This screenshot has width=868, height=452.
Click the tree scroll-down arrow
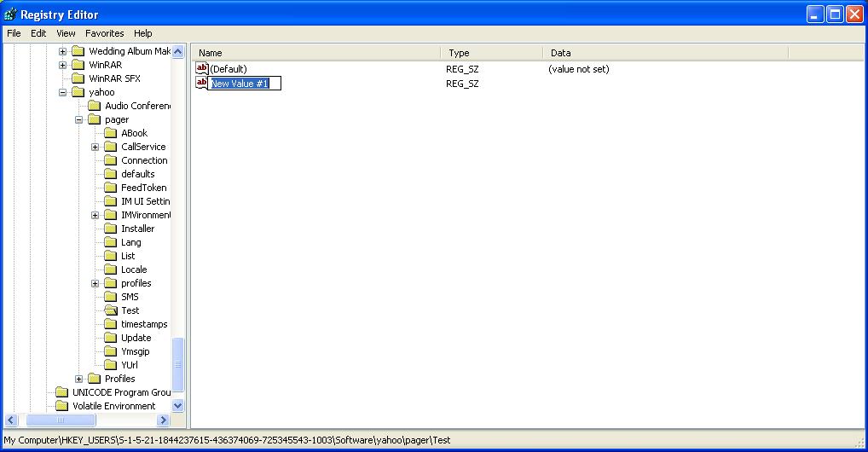point(178,405)
